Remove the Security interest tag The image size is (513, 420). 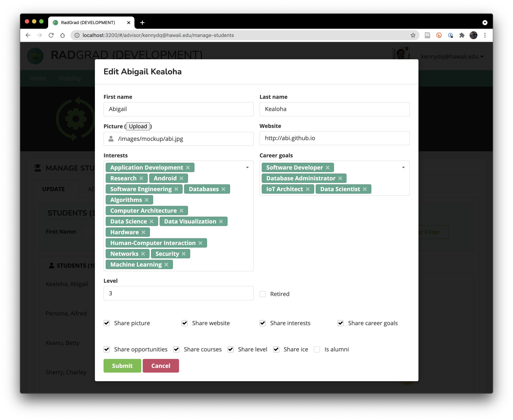[x=184, y=254]
